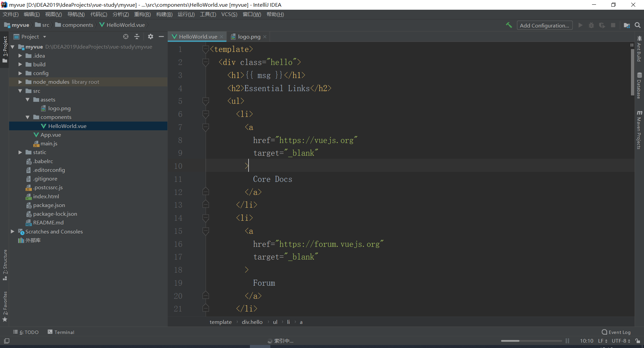Open Project Structure icon in toolbar

pos(627,25)
